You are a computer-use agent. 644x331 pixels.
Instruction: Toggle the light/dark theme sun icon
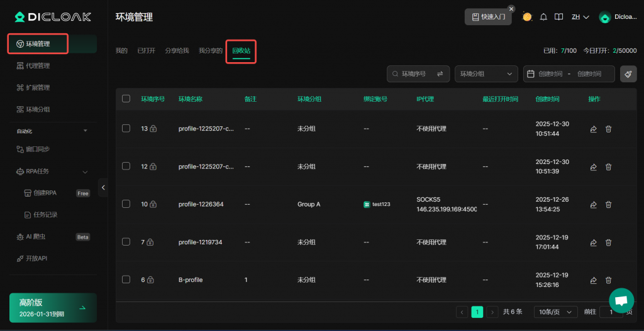[527, 17]
